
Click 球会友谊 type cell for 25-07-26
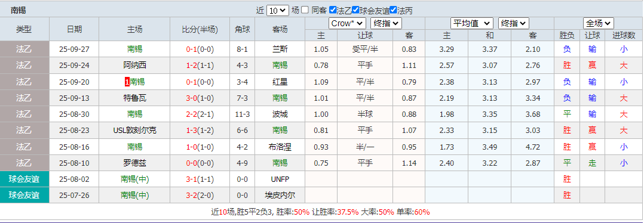24,195
